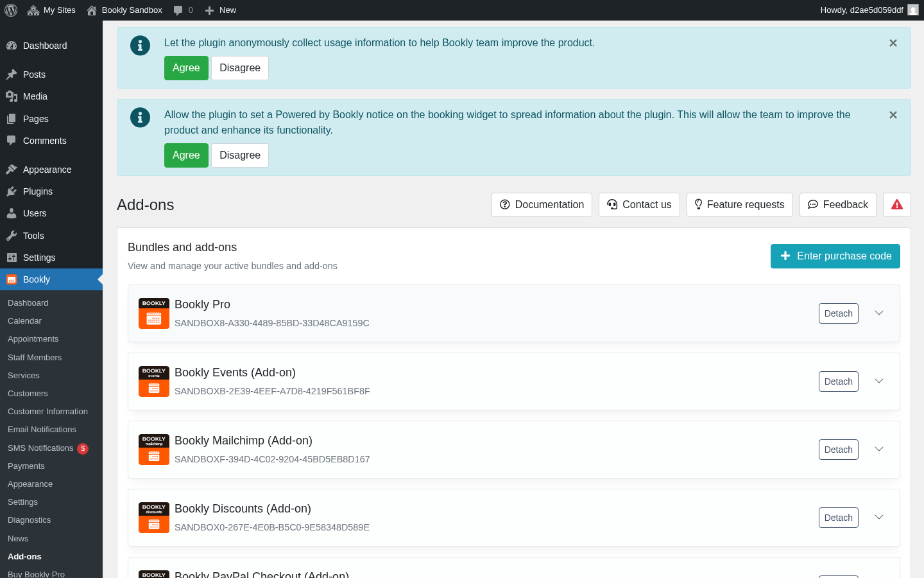Open Bookly News page
The height and width of the screenshot is (578, 924).
[18, 539]
